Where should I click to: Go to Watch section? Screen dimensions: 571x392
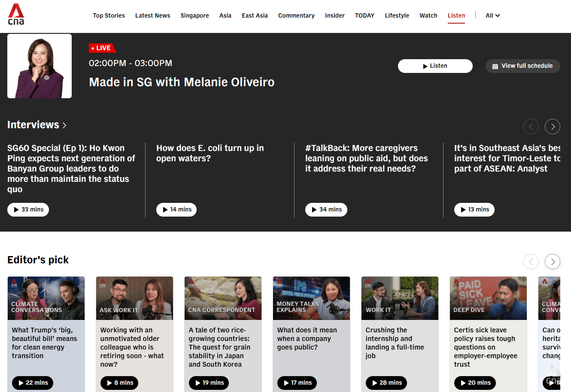(x=428, y=15)
